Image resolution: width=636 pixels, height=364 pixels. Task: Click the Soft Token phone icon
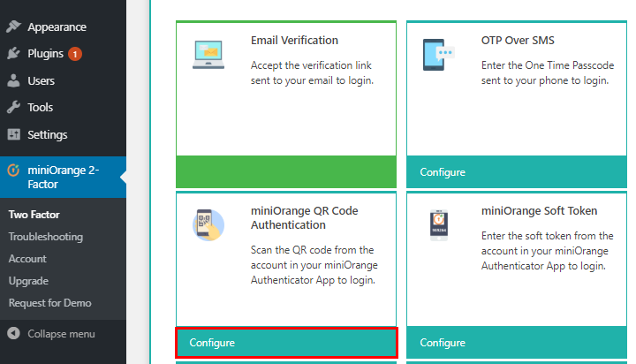point(438,225)
